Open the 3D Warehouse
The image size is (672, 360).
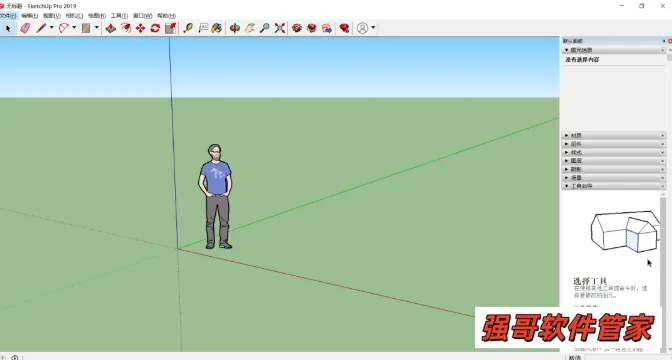(x=297, y=28)
